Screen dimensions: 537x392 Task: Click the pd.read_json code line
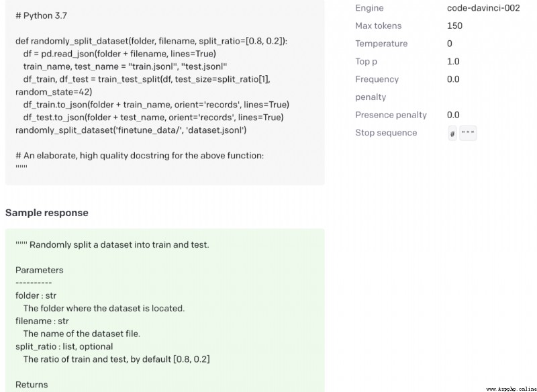tap(119, 54)
